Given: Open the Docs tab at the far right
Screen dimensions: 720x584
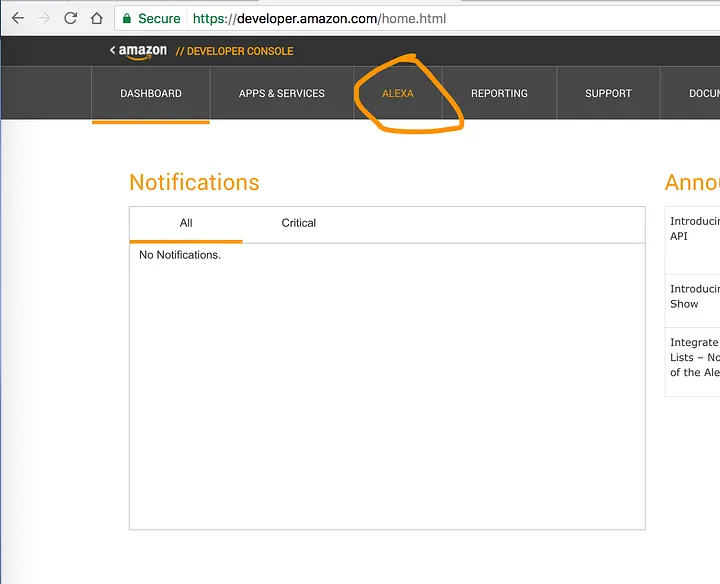Looking at the screenshot, I should tap(690, 93).
